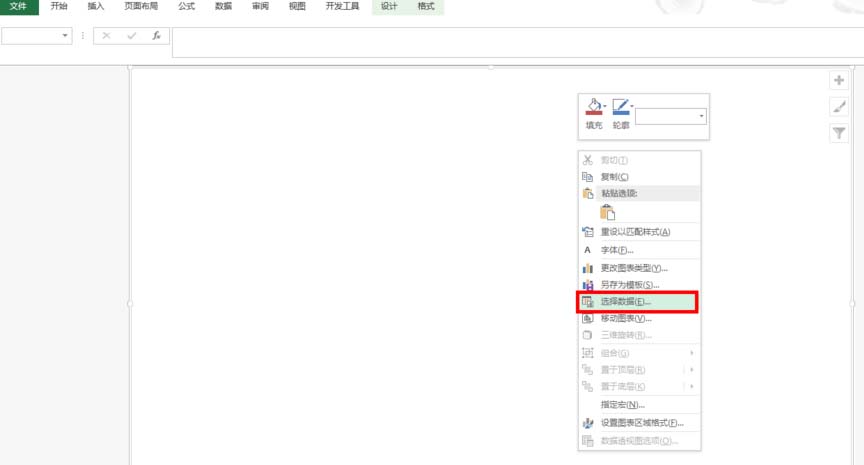Expand the 置于底层(K) submenu

(x=639, y=387)
